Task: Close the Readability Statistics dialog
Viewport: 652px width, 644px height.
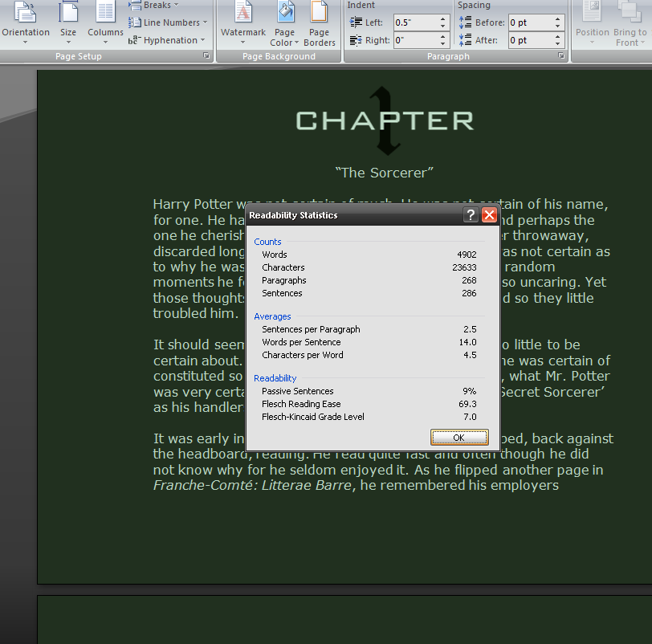Action: click(x=490, y=215)
